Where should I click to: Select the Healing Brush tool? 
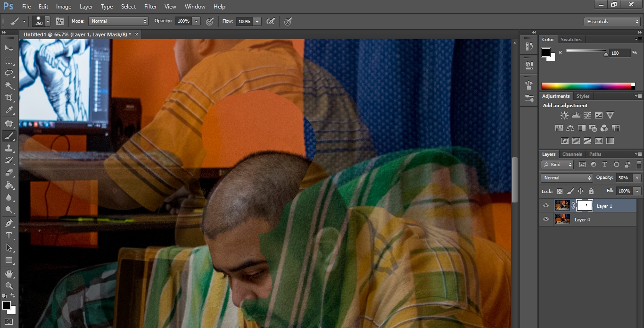point(9,124)
